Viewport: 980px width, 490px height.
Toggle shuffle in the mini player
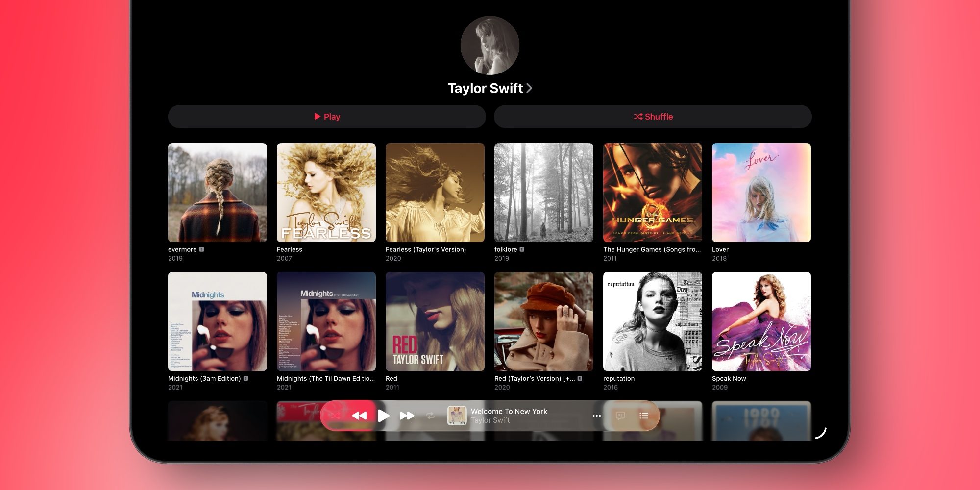(335, 416)
